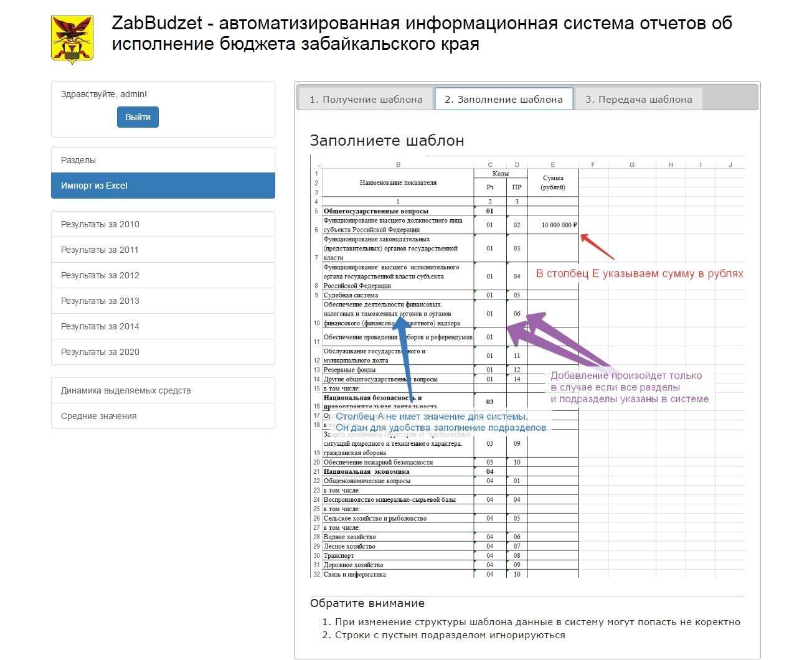Open Результаты за 2011
The height and width of the screenshot is (660, 812).
(163, 250)
